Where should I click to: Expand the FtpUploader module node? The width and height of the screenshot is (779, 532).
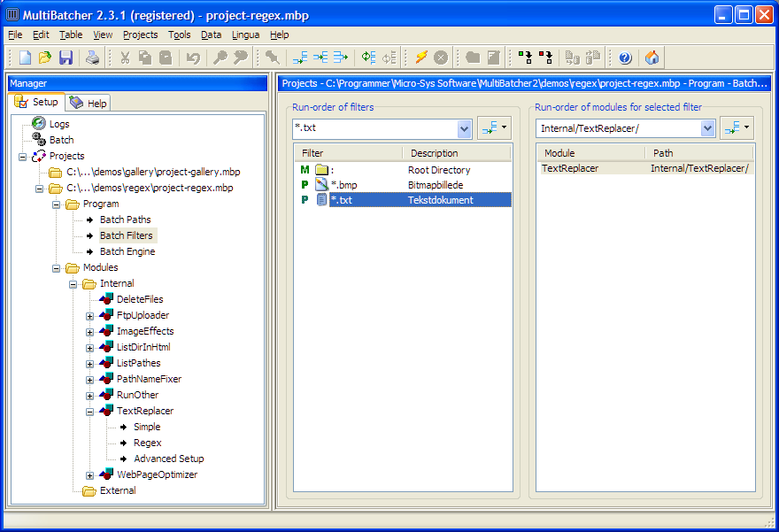click(x=89, y=316)
